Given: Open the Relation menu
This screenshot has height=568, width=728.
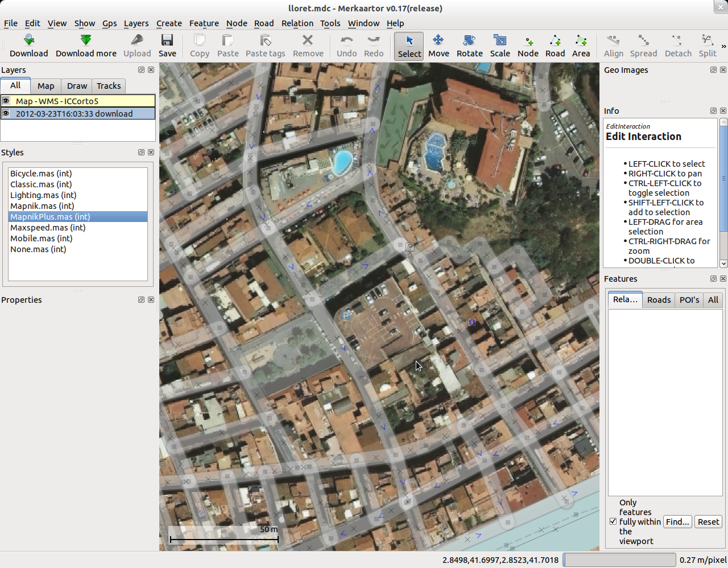Looking at the screenshot, I should (297, 23).
